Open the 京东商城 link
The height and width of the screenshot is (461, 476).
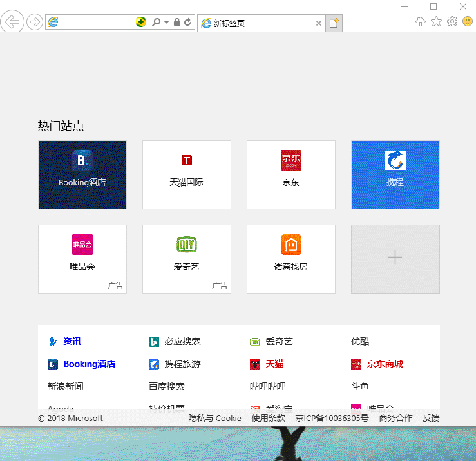(x=385, y=364)
